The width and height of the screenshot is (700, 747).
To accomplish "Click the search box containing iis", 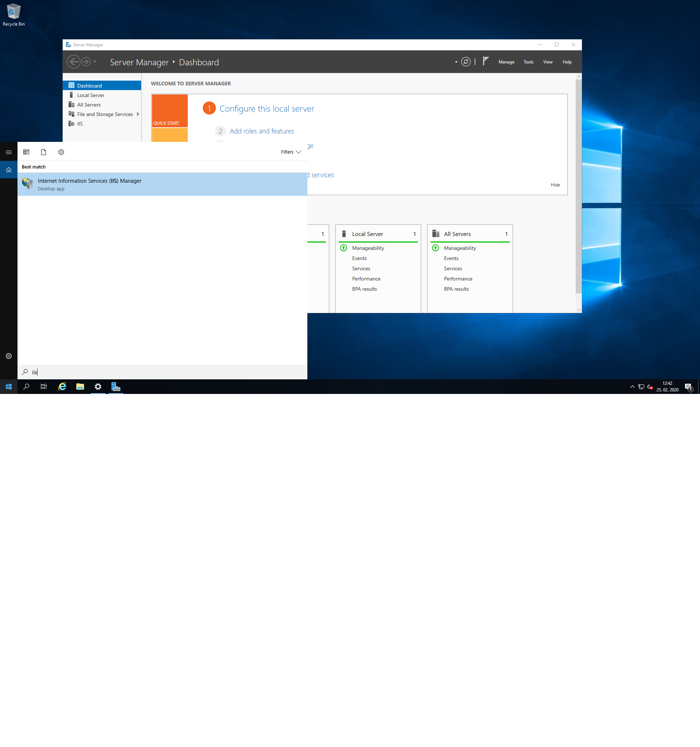I will (162, 372).
